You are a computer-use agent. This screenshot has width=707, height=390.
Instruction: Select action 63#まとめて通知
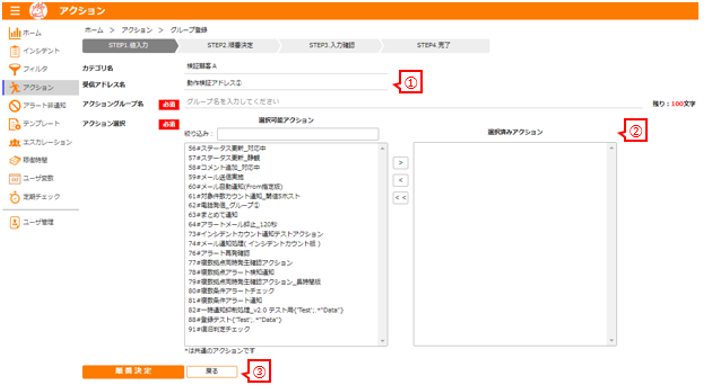tap(213, 215)
